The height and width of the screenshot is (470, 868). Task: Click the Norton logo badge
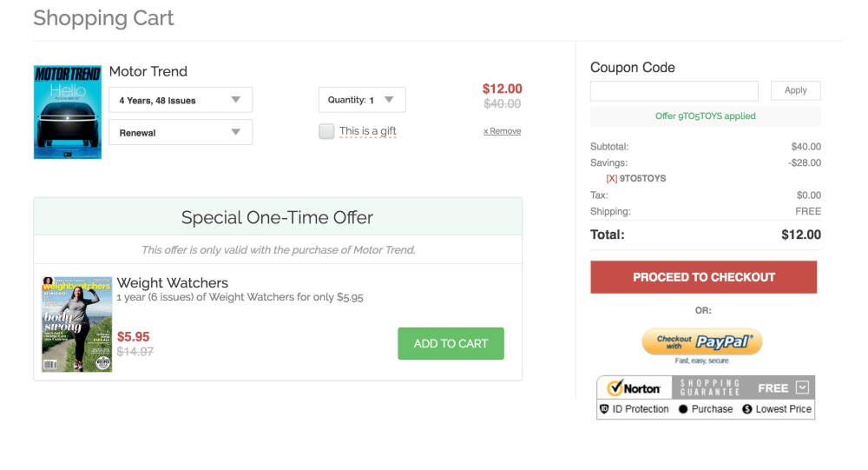(x=635, y=388)
